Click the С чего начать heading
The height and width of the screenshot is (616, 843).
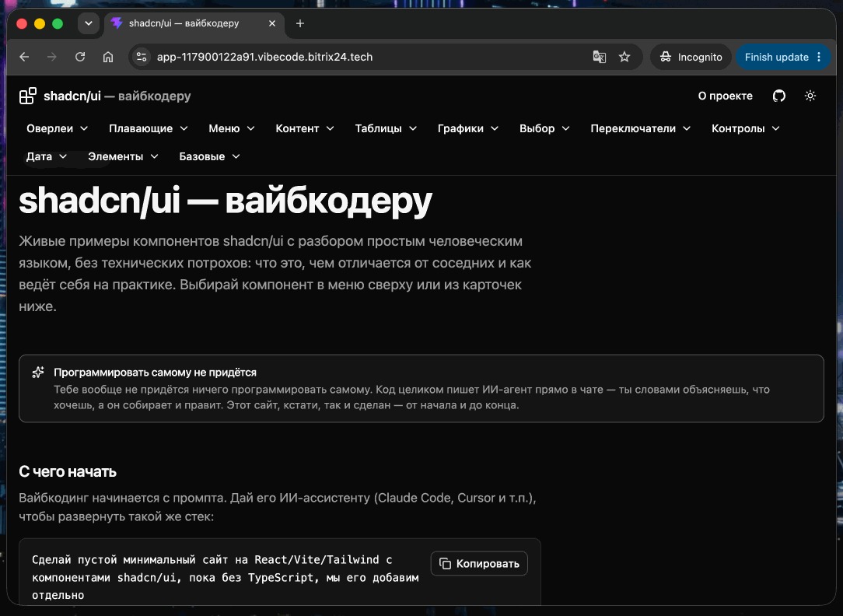point(68,471)
